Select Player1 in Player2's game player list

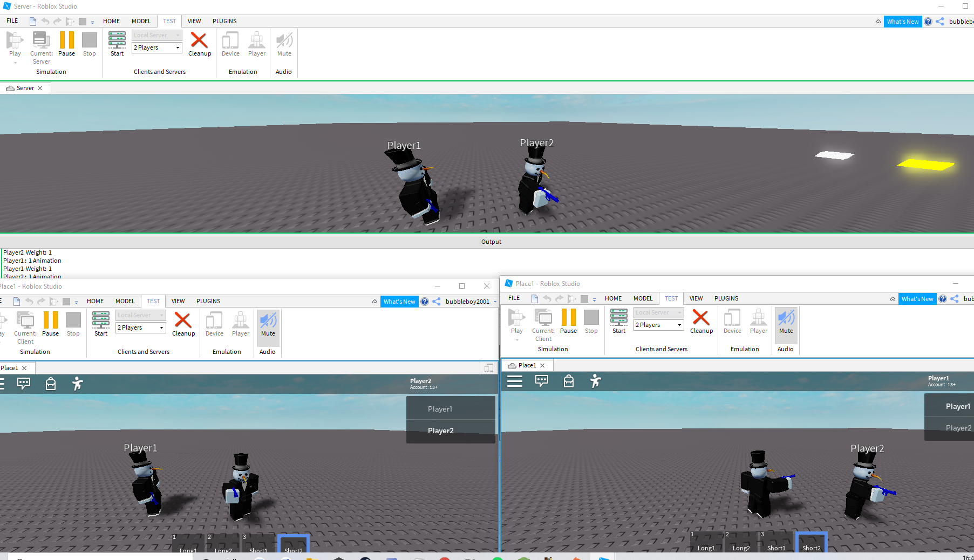451,409
